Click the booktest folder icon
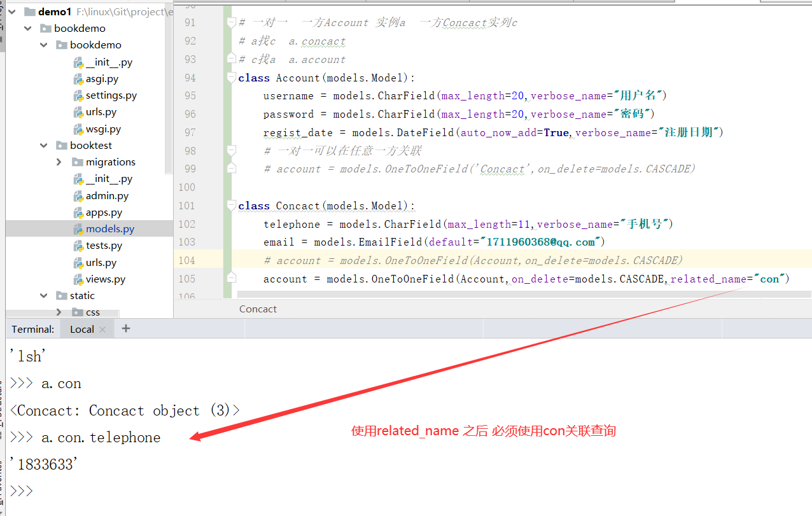 tap(62, 146)
